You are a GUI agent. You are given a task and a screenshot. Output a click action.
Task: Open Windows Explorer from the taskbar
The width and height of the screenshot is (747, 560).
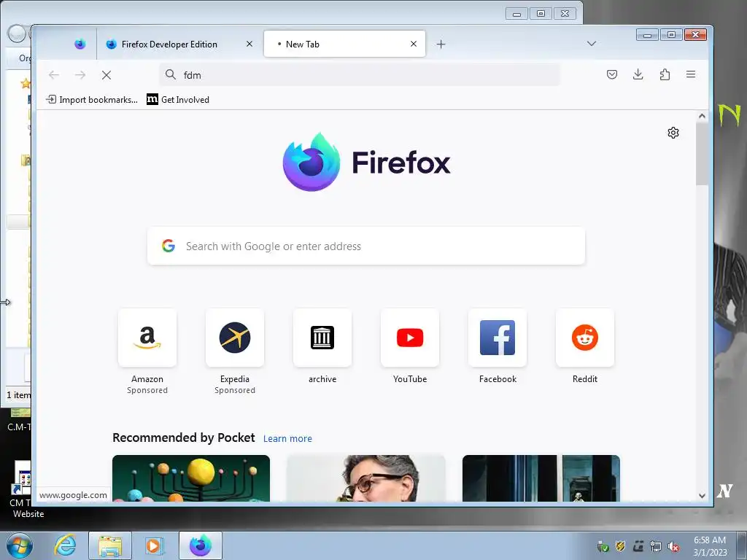[110, 545]
